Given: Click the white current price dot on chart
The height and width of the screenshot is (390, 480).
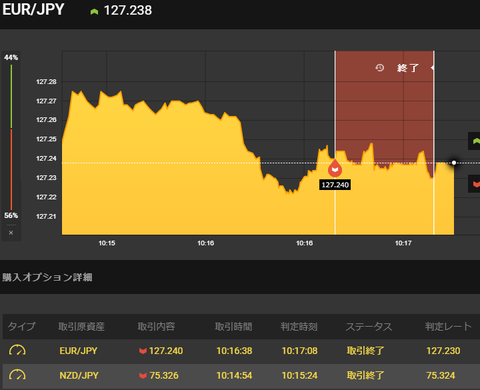Looking at the screenshot, I should coord(454,163).
